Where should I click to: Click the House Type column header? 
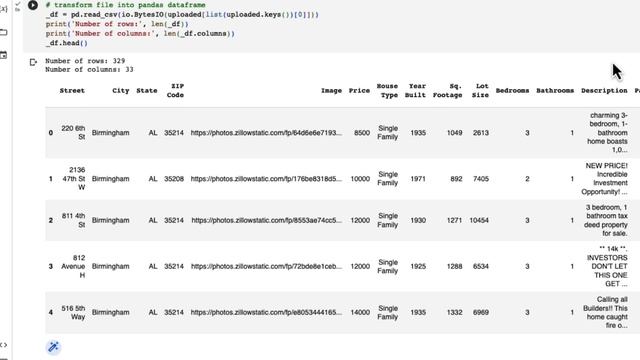click(387, 91)
